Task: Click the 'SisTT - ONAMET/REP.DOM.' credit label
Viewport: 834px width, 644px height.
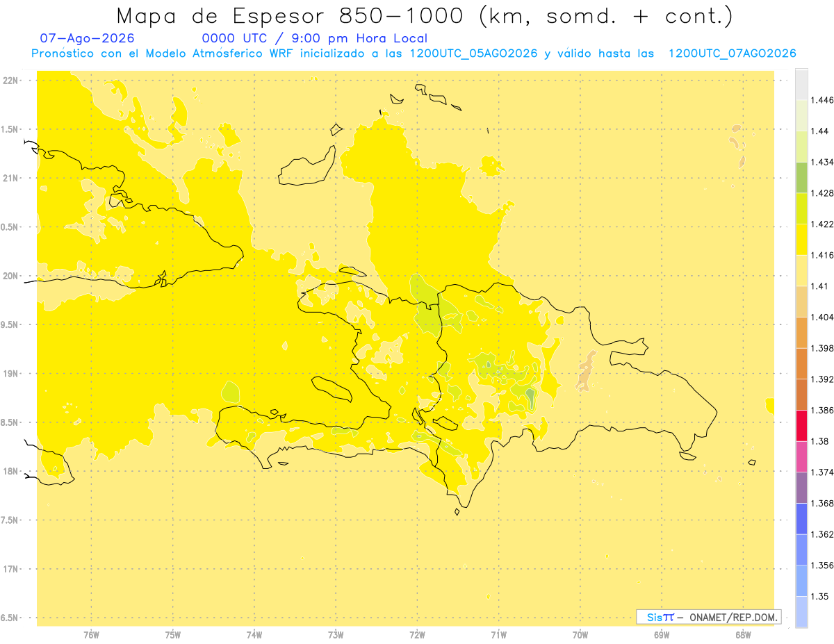Action: pos(708,617)
